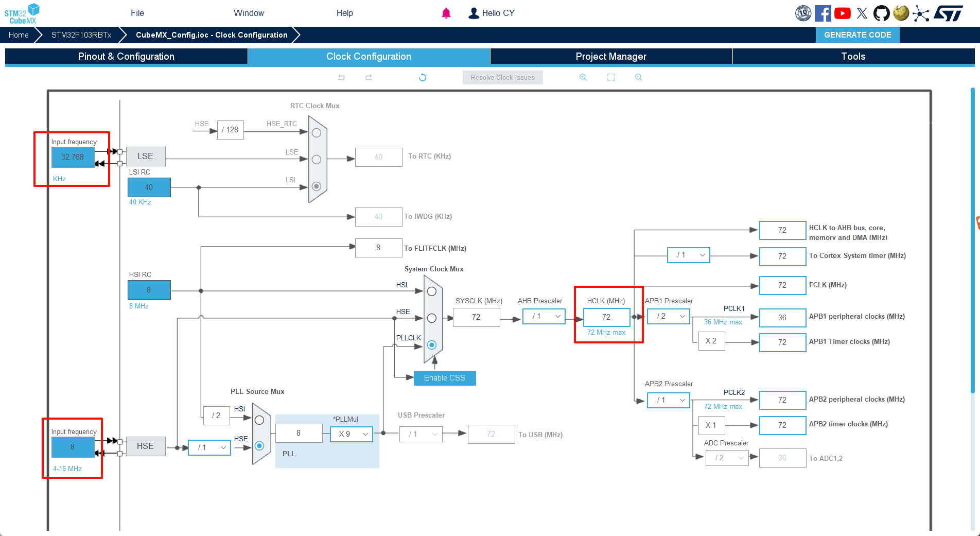This screenshot has height=536, width=980.
Task: Click the Facebook icon
Action: 822,13
